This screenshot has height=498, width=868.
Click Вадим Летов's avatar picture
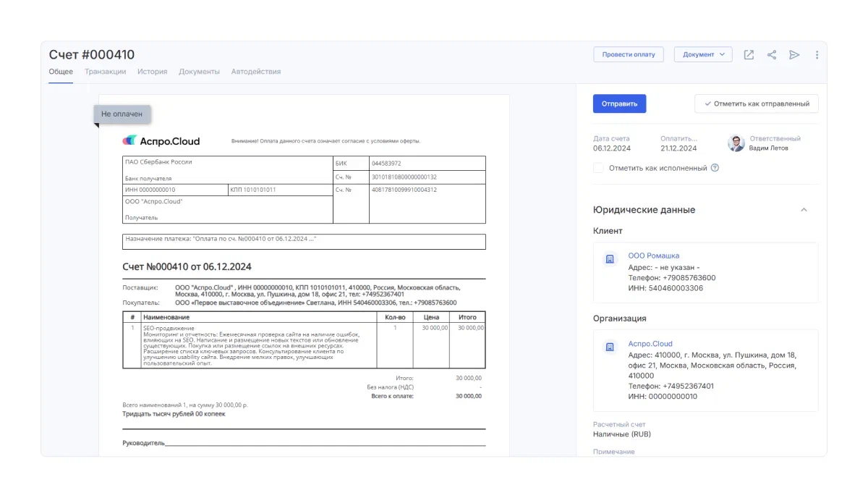point(736,143)
